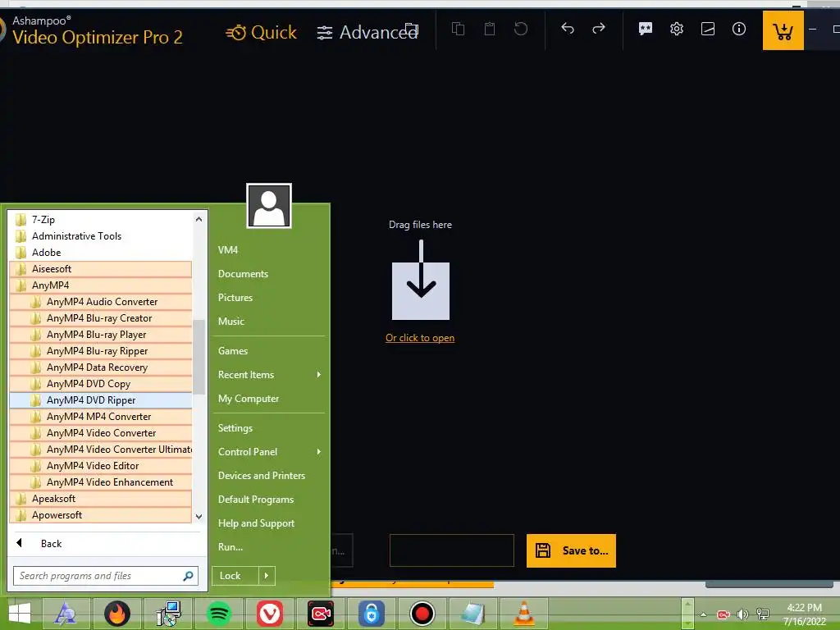The height and width of the screenshot is (630, 840).
Task: Open AnyMP4 Video Converter folder
Action: (101, 433)
